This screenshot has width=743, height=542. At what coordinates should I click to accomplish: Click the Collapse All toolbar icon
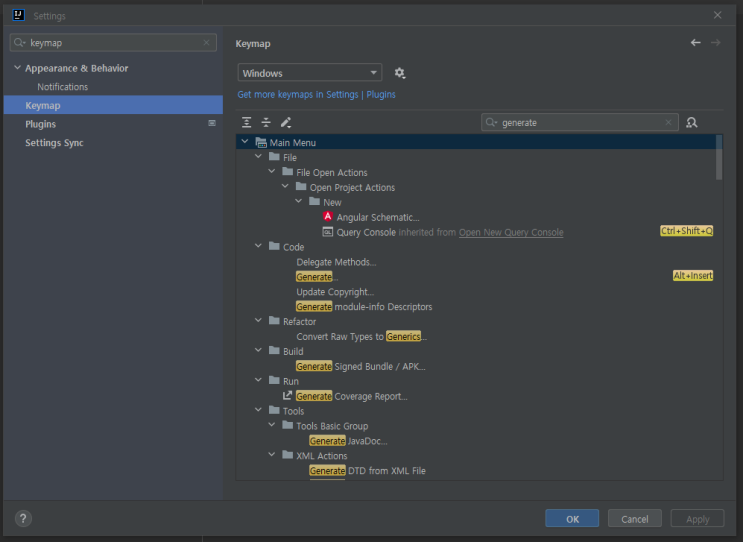tap(266, 122)
